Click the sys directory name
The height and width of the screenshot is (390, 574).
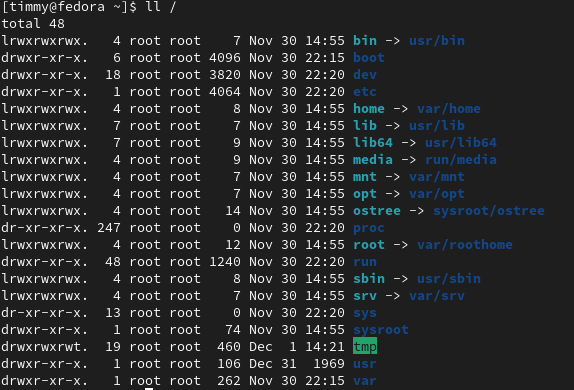(365, 313)
